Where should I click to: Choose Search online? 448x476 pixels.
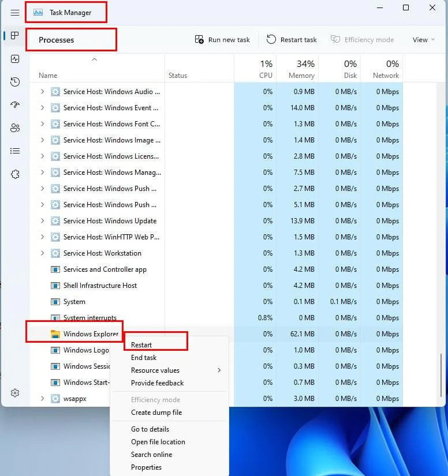click(170, 455)
